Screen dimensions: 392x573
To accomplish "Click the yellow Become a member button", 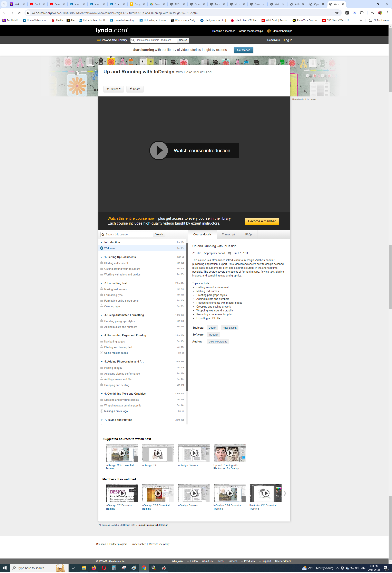I will pyautogui.click(x=262, y=221).
